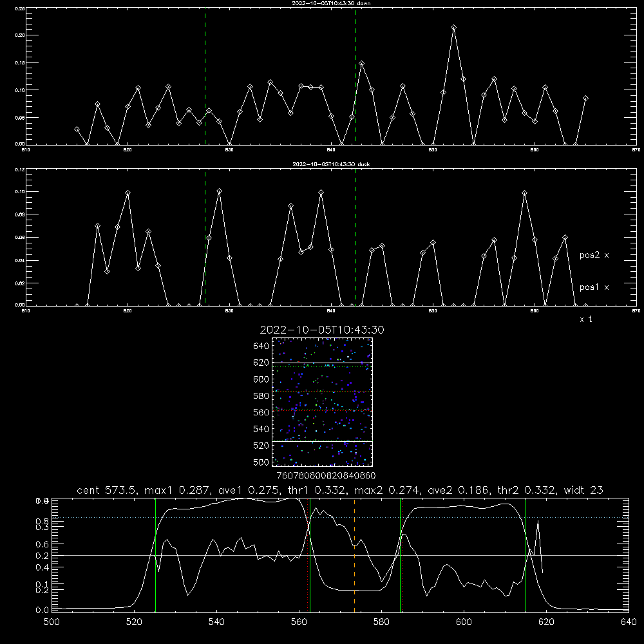The height and width of the screenshot is (644, 644).
Task: Click the dusk plot title 2022-10-05T10:43:30 dusk
Action: [331, 164]
